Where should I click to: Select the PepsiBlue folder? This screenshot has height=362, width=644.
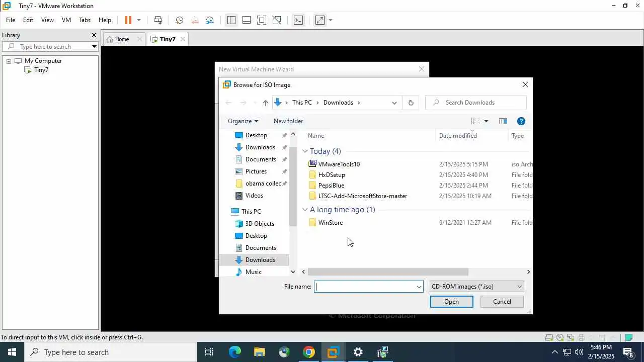pos(331,186)
